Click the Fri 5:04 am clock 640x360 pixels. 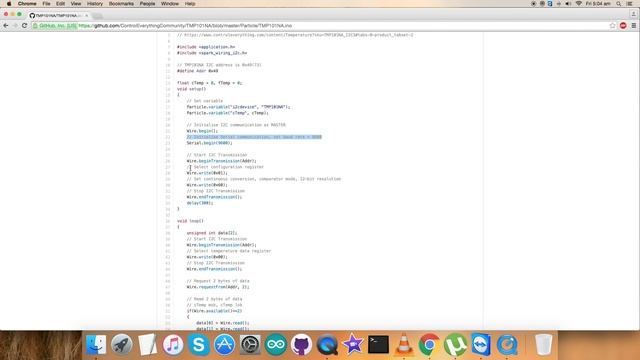pos(598,4)
